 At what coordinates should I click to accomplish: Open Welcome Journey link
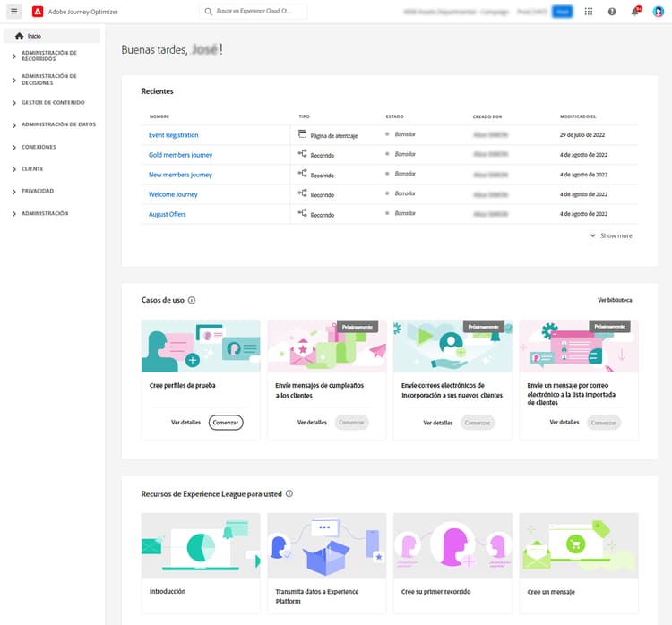pos(173,194)
